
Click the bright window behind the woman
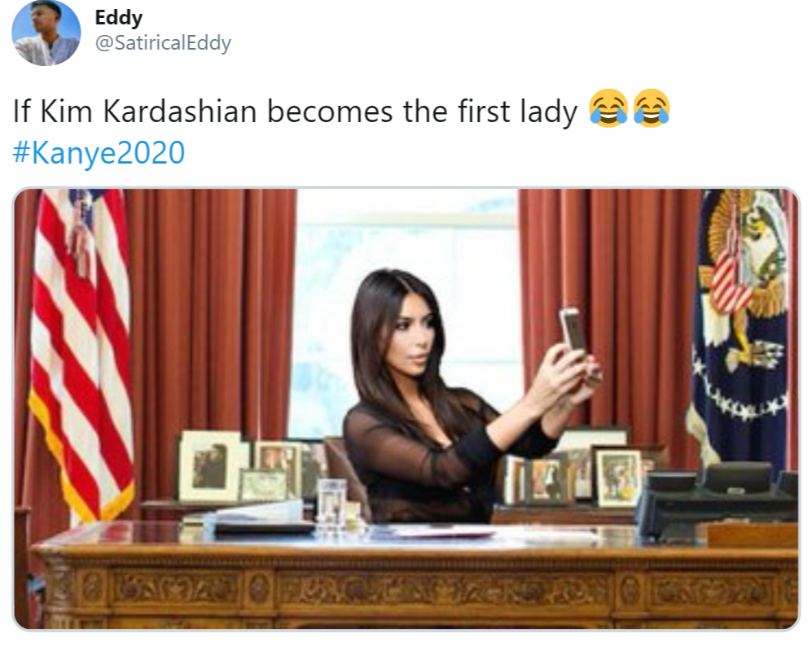click(407, 311)
